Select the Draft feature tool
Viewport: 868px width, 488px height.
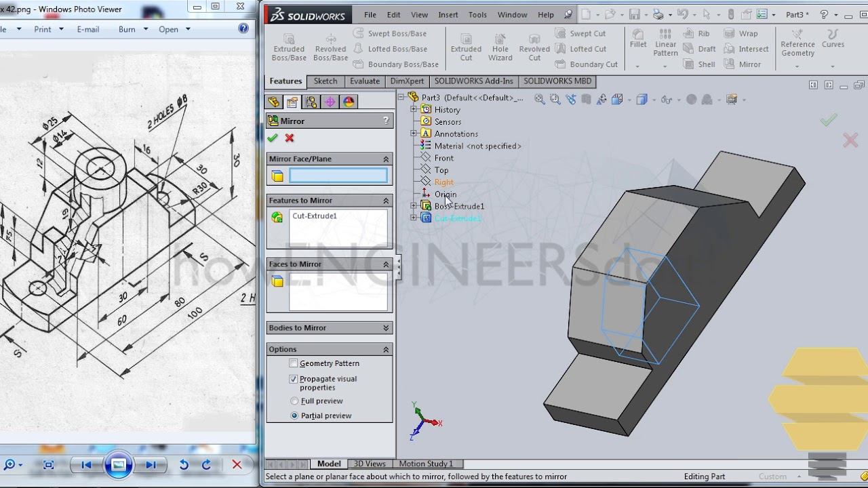[x=699, y=49]
